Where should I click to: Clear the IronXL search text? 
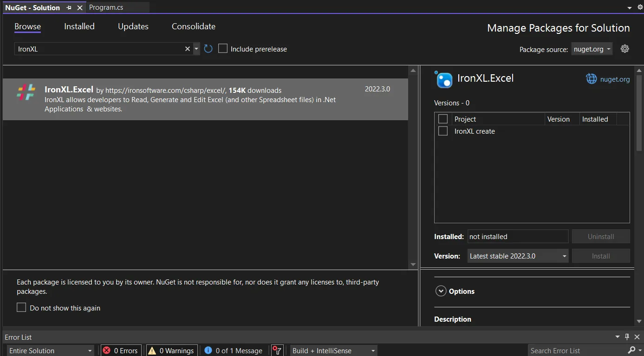(x=188, y=49)
